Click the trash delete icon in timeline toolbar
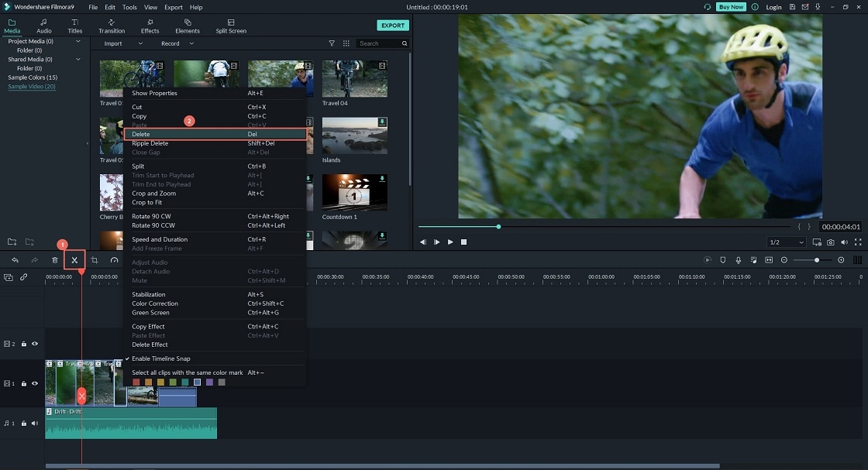 [55, 260]
